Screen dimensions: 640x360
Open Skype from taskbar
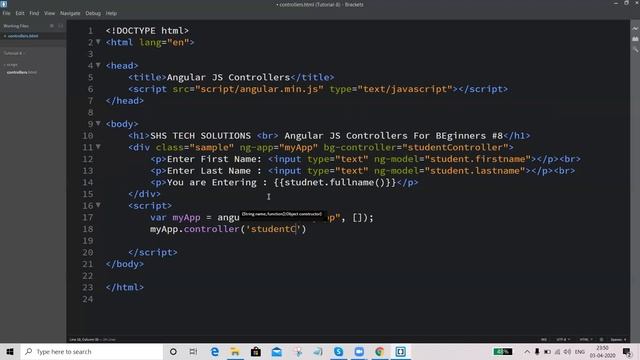[x=338, y=351]
